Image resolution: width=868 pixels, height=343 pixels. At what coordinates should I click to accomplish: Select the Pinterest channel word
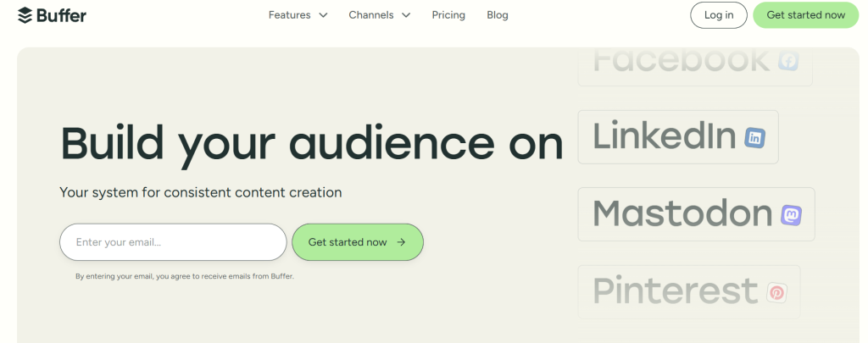[676, 291]
